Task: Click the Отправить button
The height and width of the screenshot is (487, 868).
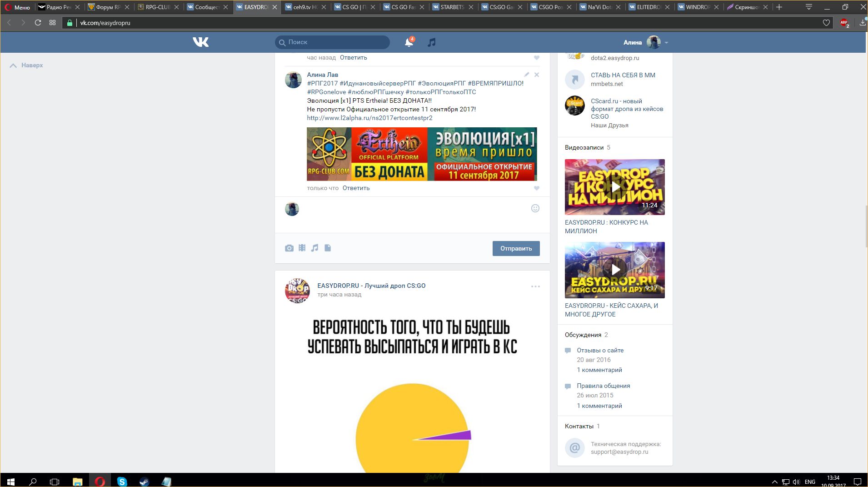Action: (516, 248)
